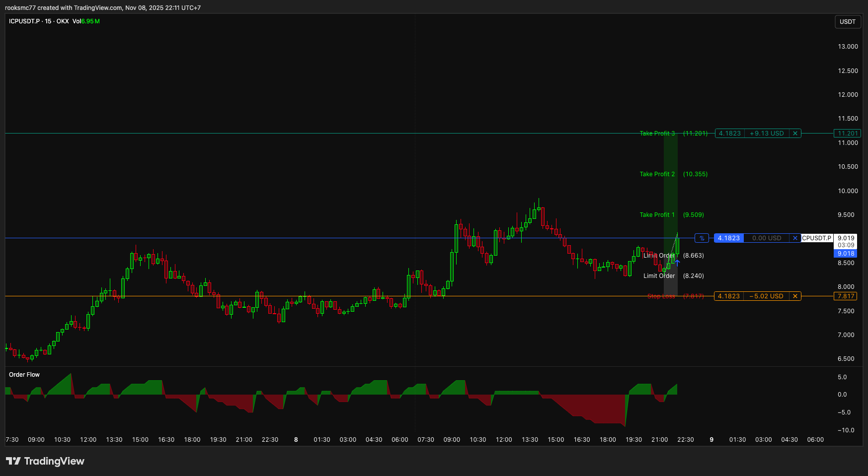Click the -5.02 USD stop loss label
This screenshot has height=476, width=868.
click(x=767, y=296)
